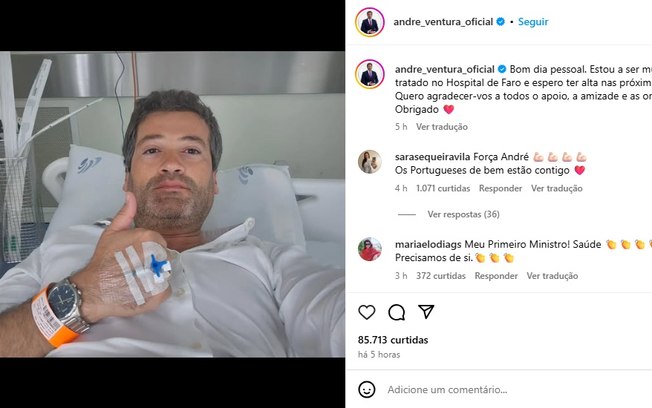View mariaelodiags's profile avatar
The width and height of the screenshot is (652, 408).
click(370, 249)
